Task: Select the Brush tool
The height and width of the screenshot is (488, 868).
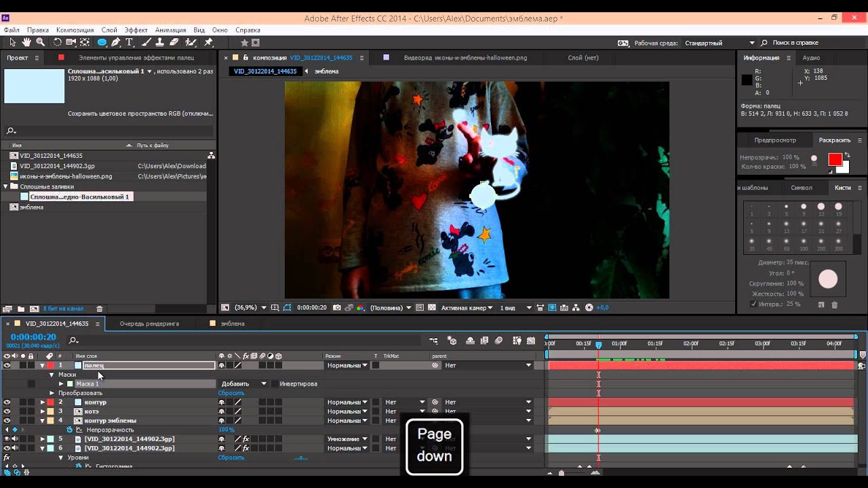Action: [x=146, y=42]
